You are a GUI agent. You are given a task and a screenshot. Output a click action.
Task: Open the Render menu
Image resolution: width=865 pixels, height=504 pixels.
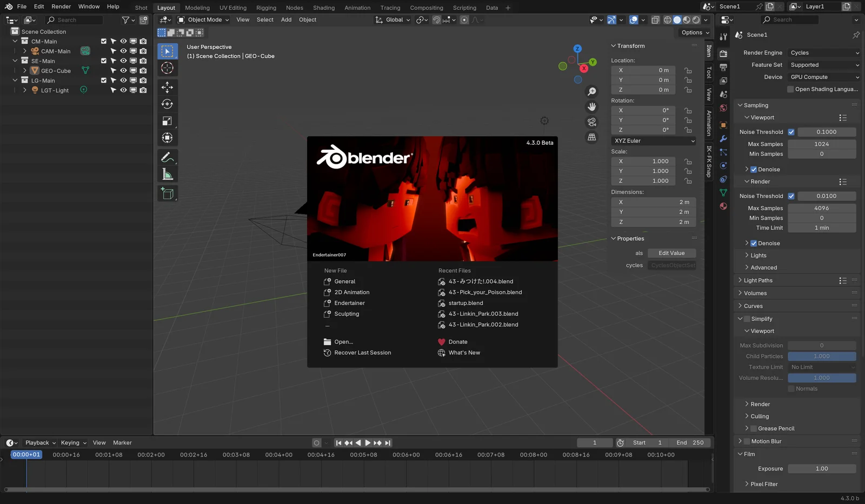point(61,6)
